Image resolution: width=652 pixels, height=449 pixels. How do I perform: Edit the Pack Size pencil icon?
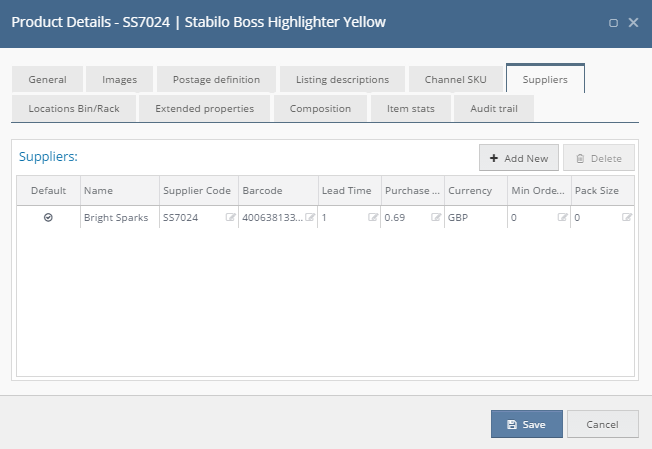[x=627, y=217]
